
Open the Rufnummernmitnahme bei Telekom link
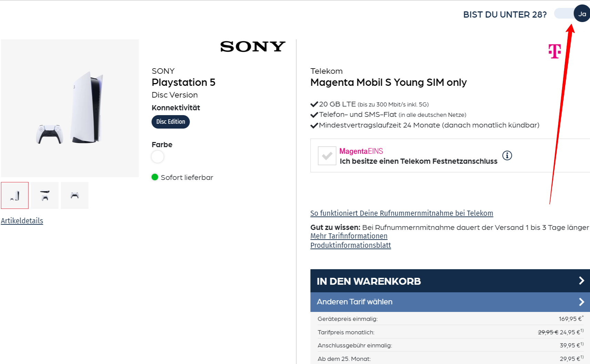[x=401, y=213]
